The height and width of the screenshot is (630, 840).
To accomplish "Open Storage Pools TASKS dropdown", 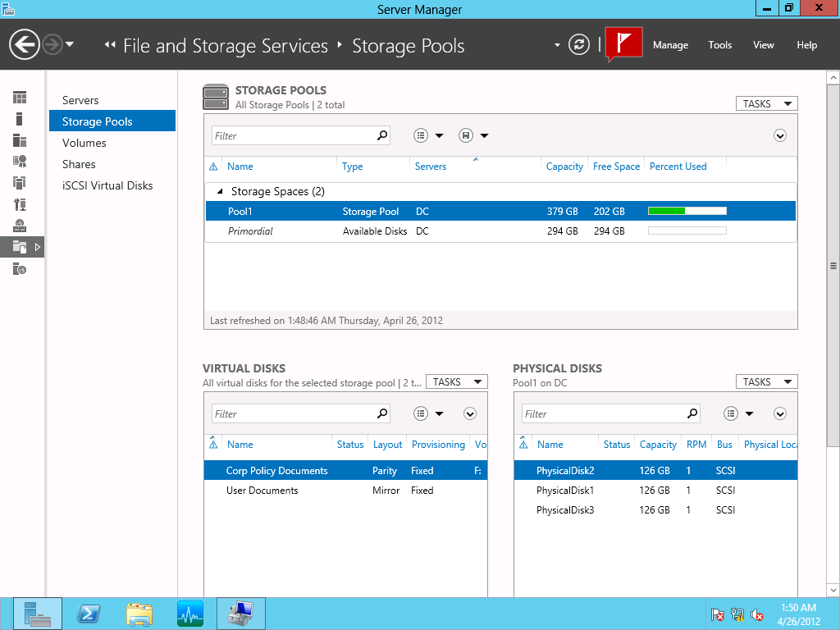I will 767,103.
